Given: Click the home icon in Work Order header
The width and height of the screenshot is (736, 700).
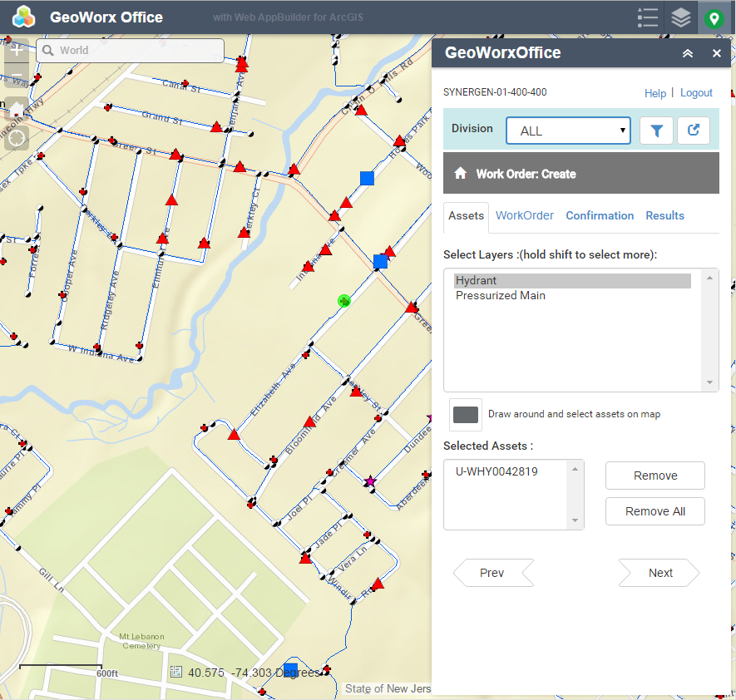Looking at the screenshot, I should pyautogui.click(x=460, y=174).
